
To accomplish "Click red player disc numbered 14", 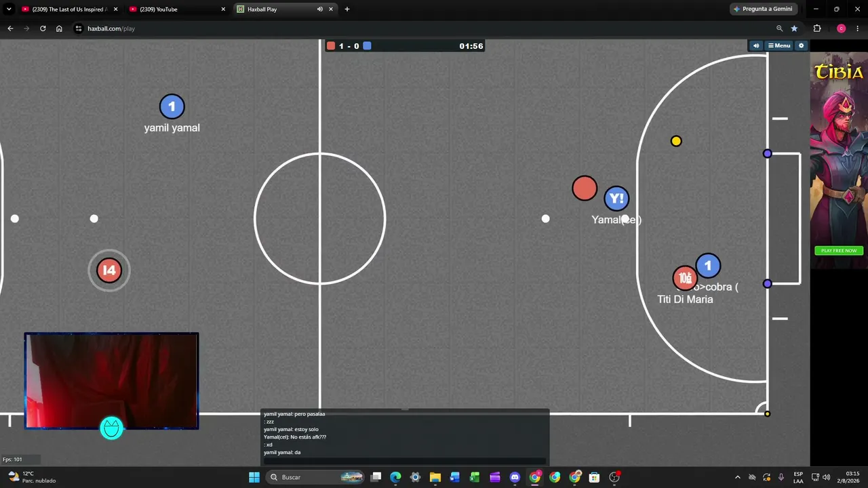I will click(109, 270).
